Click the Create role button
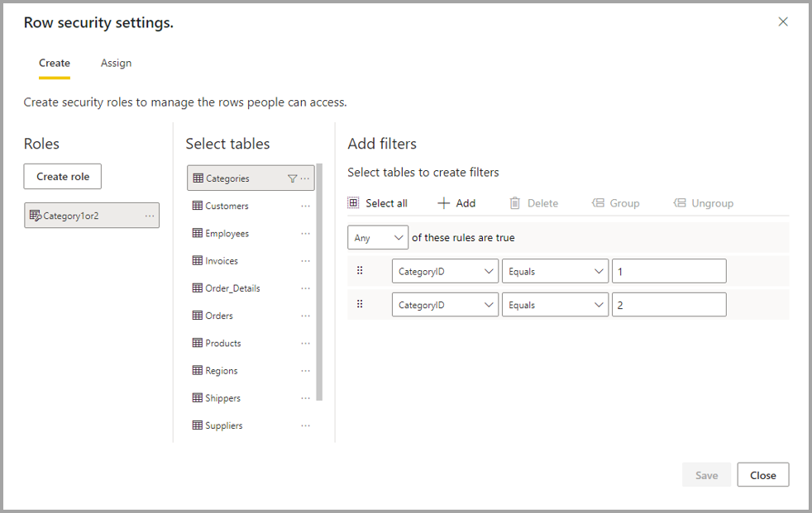Screen dimensions: 812x513 click(63, 176)
